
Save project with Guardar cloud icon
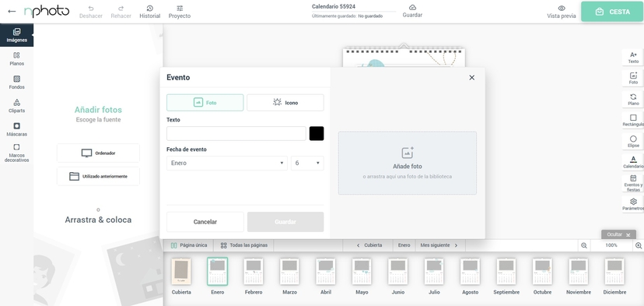412,11
